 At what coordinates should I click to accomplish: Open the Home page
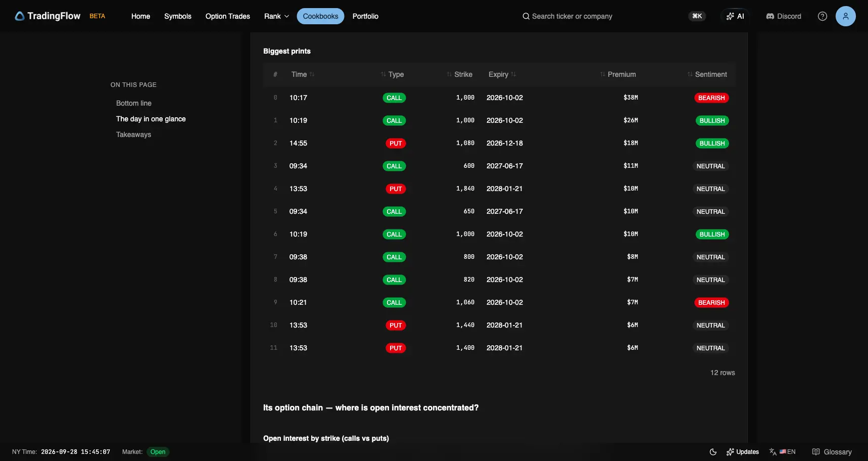(140, 16)
